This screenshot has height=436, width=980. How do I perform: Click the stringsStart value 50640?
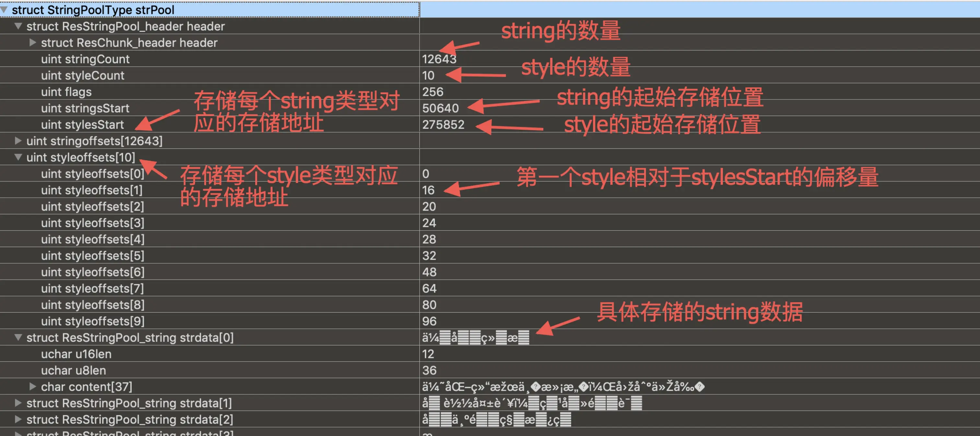(x=440, y=108)
